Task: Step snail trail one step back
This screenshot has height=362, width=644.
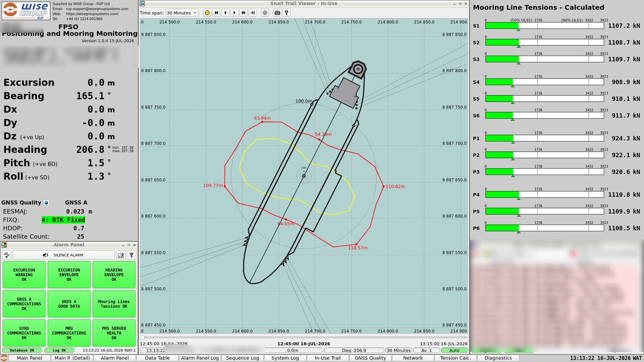Action: (225, 13)
